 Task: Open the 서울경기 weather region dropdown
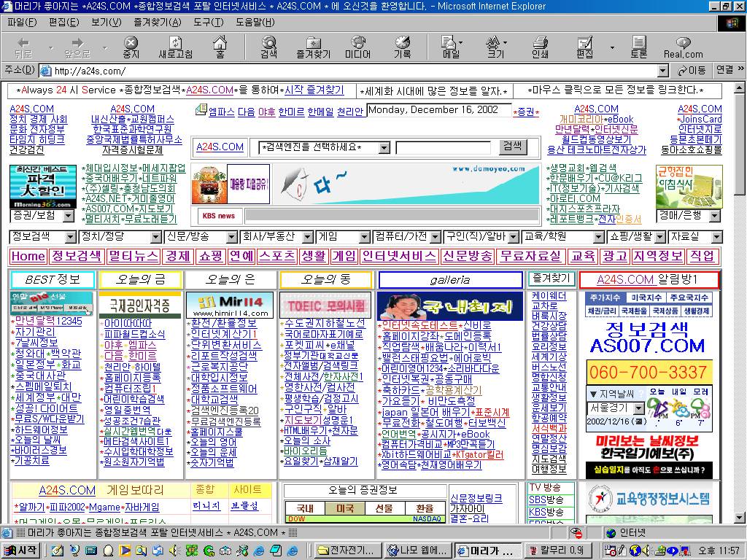point(616,408)
